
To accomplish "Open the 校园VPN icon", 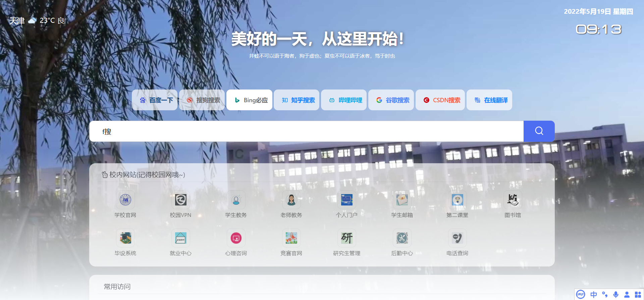I will pyautogui.click(x=181, y=200).
